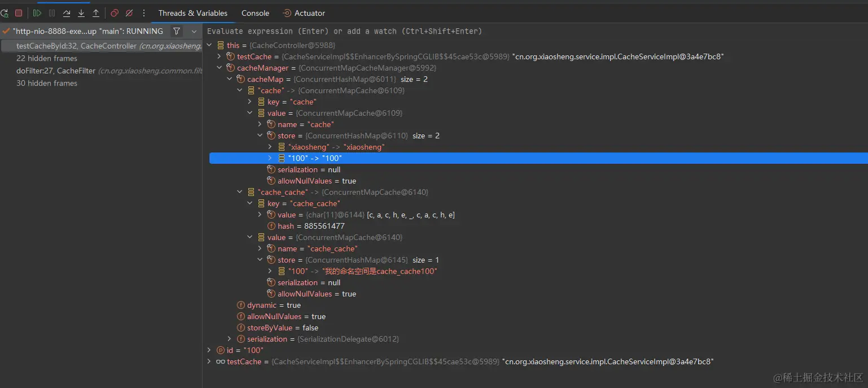Expand the name = "cache_cache" node
The width and height of the screenshot is (868, 388).
click(x=260, y=249)
